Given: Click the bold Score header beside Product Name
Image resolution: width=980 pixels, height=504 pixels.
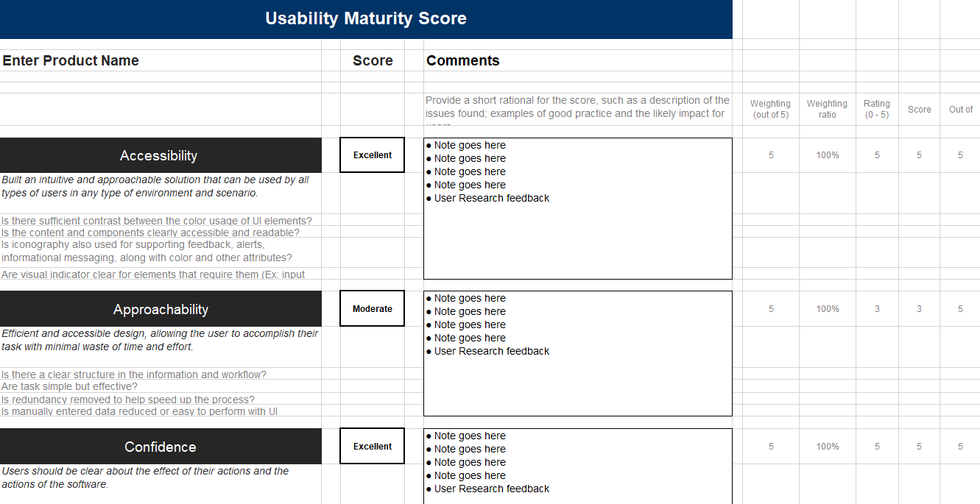Looking at the screenshot, I should click(373, 61).
